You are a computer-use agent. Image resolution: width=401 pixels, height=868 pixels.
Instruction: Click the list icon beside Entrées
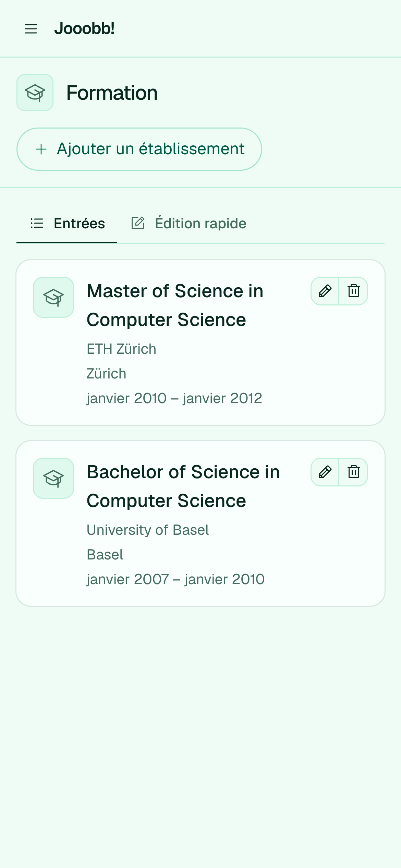coord(37,224)
